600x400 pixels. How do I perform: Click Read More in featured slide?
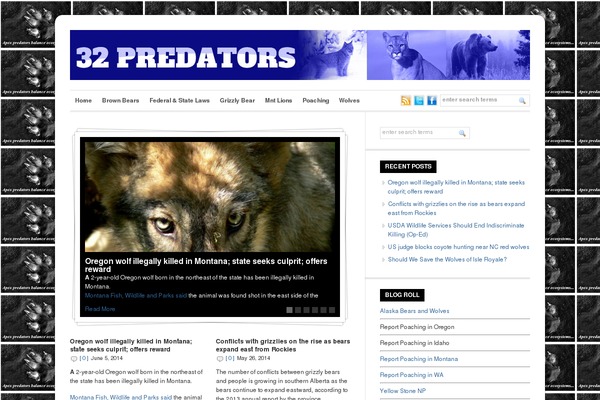[100, 309]
